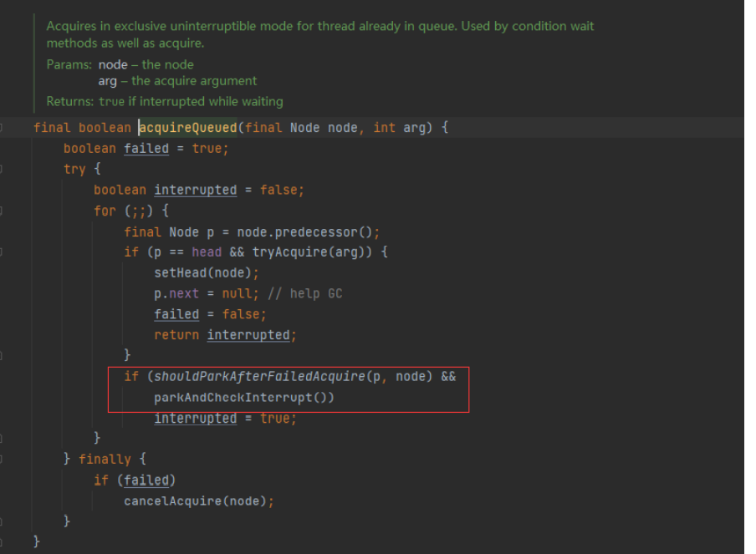This screenshot has width=756, height=554.
Task: Click the 'Node' type in the method signature
Action: 304,128
